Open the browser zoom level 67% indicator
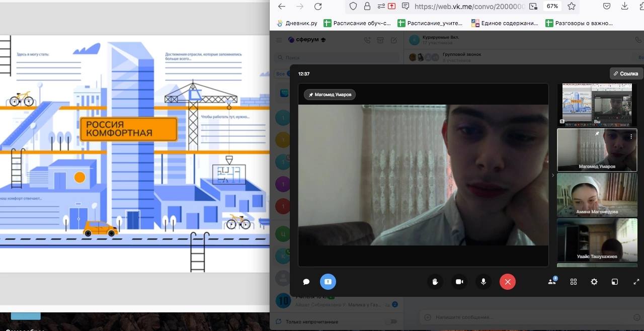Image resolution: width=644 pixels, height=331 pixels. pyautogui.click(x=552, y=7)
